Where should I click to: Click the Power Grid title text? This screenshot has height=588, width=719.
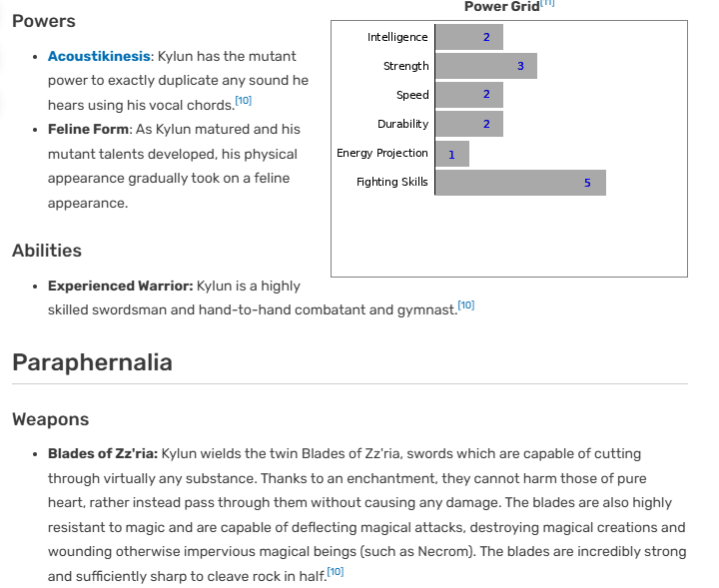(501, 6)
